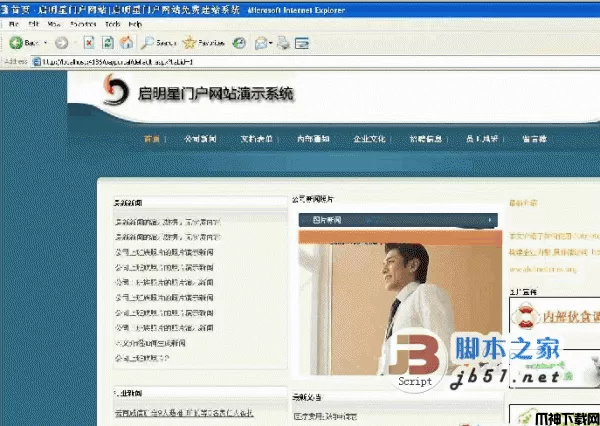Go to the 公司新闻 navigation tab

[200, 139]
